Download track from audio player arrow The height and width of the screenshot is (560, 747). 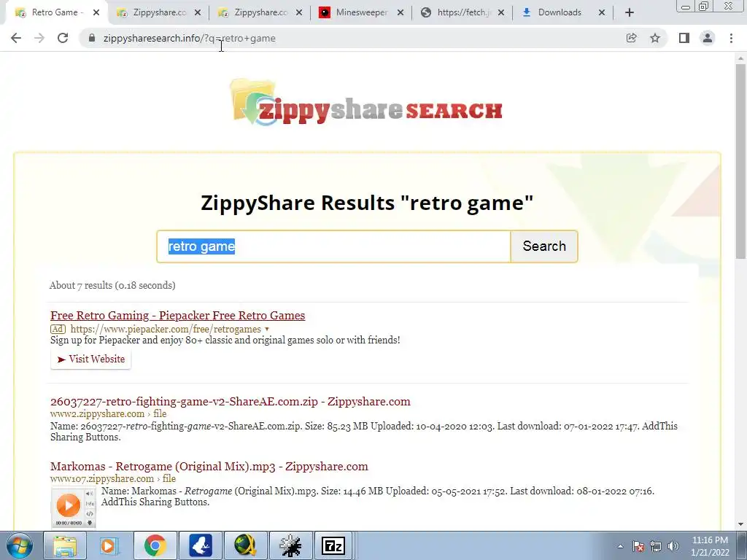pyautogui.click(x=90, y=523)
